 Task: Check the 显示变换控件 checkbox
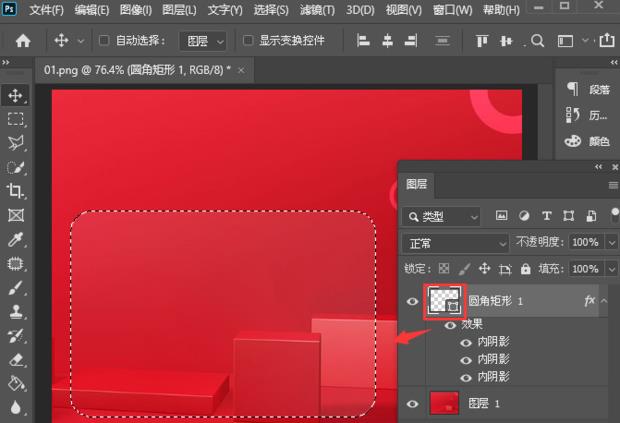(x=249, y=41)
